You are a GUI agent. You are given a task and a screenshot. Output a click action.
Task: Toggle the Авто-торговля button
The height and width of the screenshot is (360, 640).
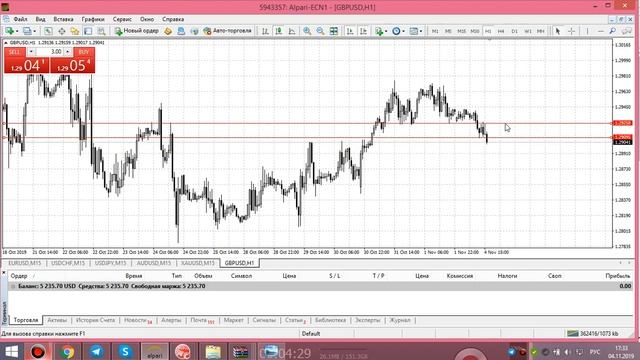(227, 31)
